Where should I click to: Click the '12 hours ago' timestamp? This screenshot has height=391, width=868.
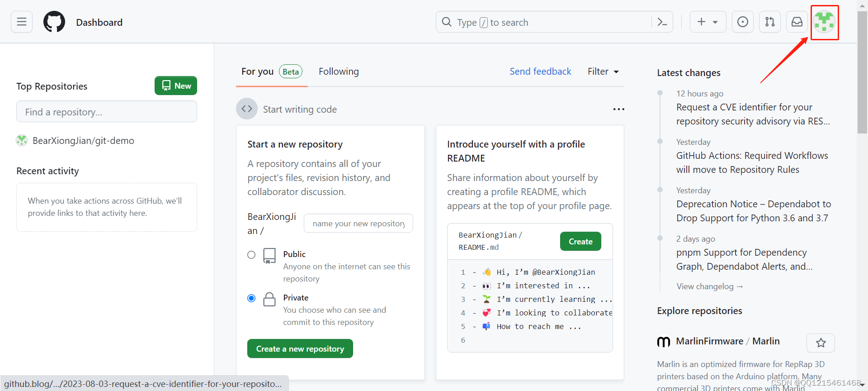[700, 94]
